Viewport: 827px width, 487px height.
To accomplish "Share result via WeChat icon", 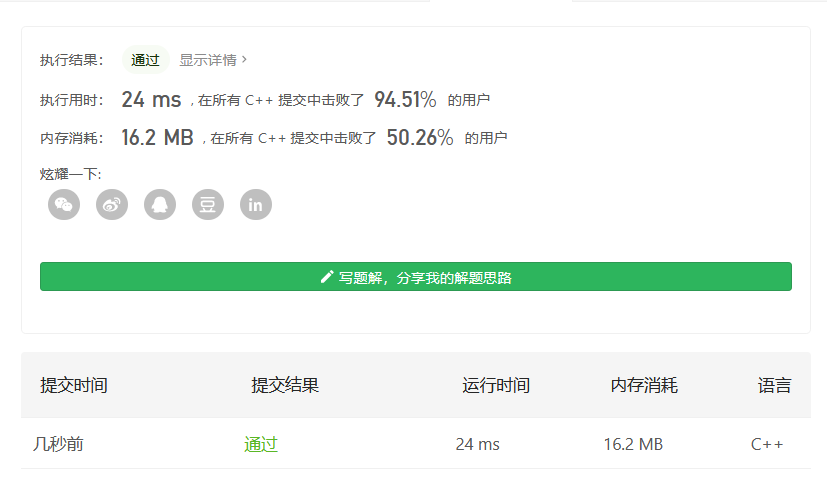I will tap(64, 205).
